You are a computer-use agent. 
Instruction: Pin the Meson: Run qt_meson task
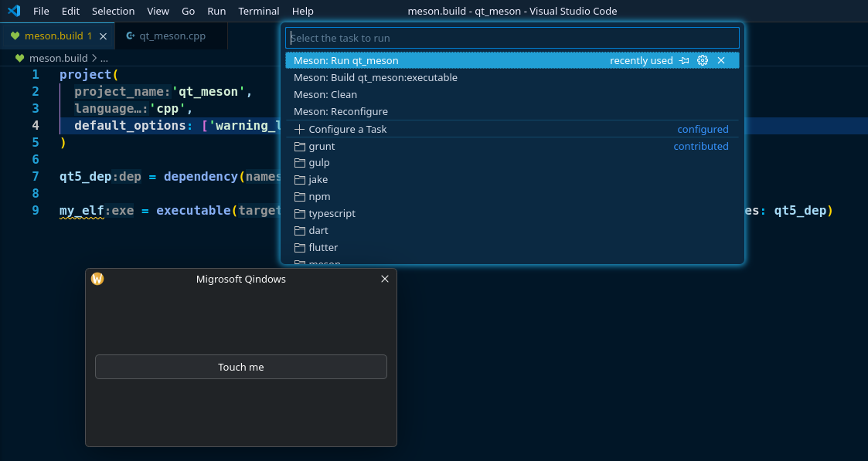pyautogui.click(x=684, y=61)
